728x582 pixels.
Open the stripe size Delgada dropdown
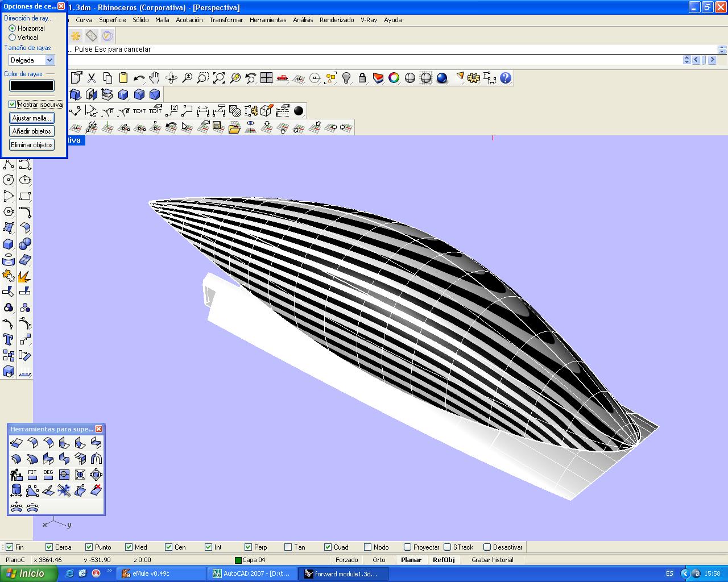point(49,60)
